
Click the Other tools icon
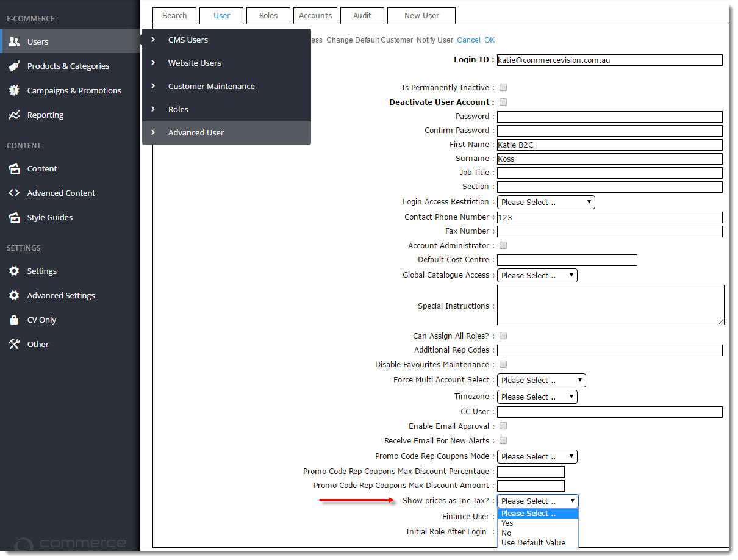point(14,344)
